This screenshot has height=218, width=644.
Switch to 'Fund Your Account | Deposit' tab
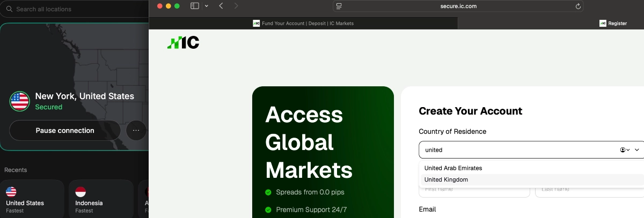pos(303,23)
